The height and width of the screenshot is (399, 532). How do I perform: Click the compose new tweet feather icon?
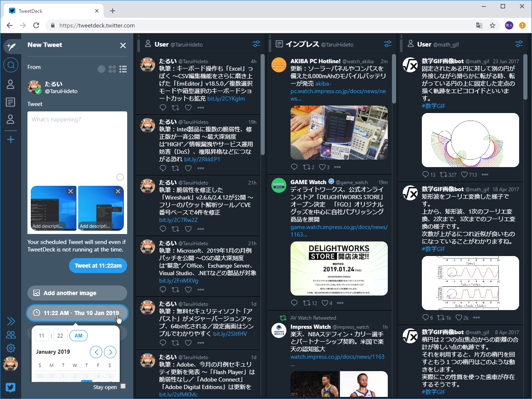tap(12, 46)
